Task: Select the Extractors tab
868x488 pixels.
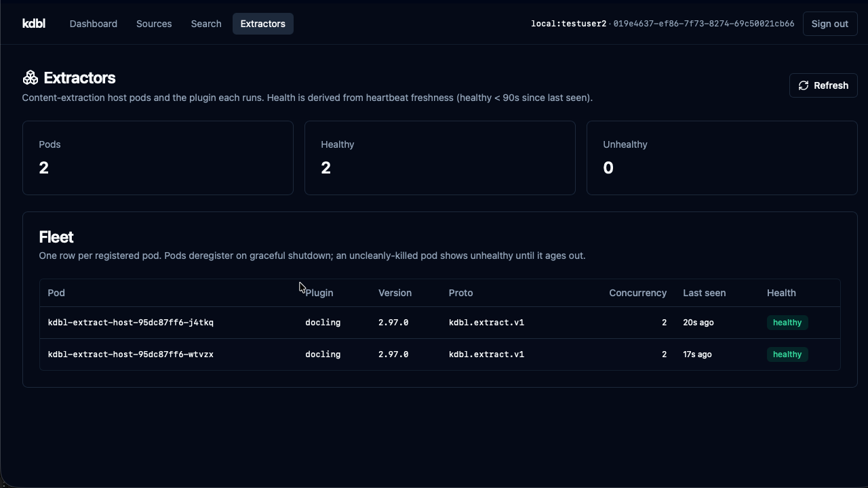Action: (x=263, y=24)
